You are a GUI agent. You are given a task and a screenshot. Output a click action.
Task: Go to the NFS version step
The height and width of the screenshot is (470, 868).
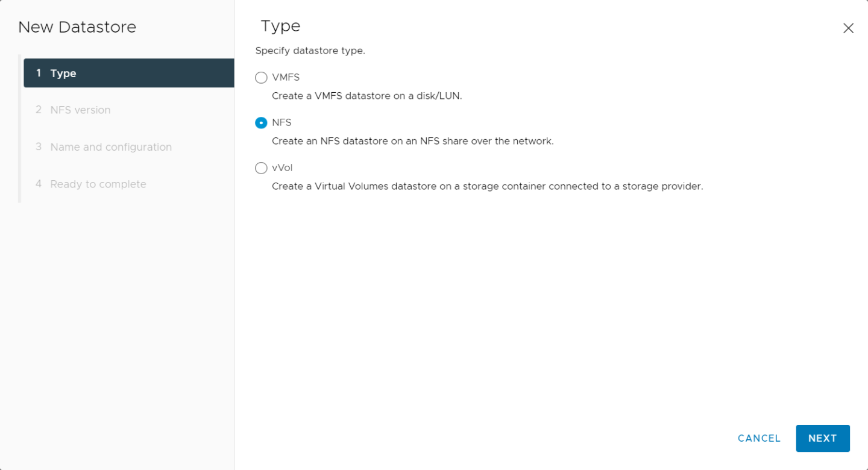[80, 110]
